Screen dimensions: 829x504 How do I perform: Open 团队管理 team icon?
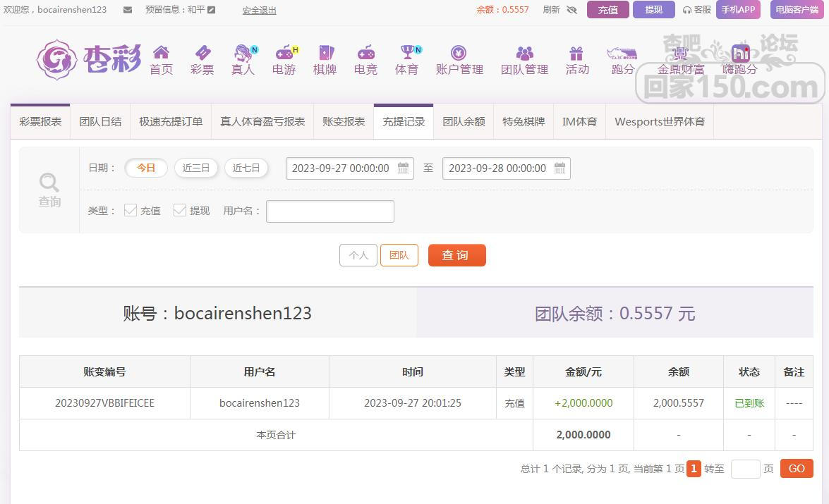pyautogui.click(x=524, y=53)
